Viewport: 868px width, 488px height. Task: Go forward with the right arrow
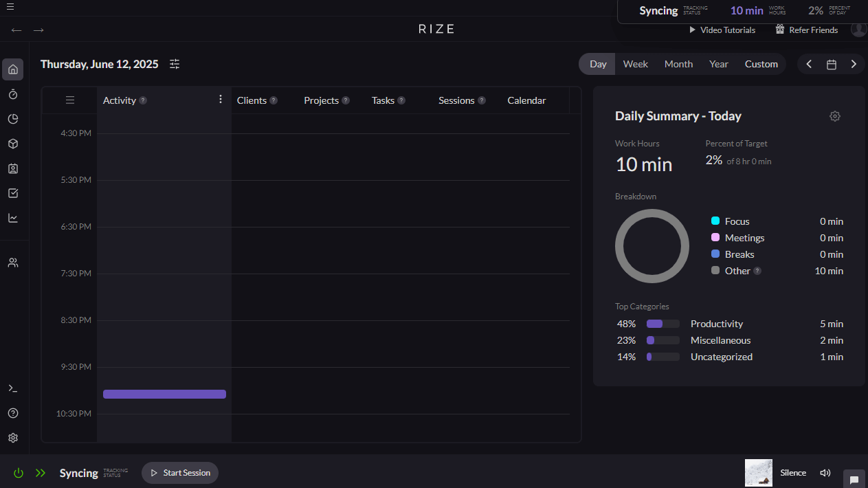point(38,30)
